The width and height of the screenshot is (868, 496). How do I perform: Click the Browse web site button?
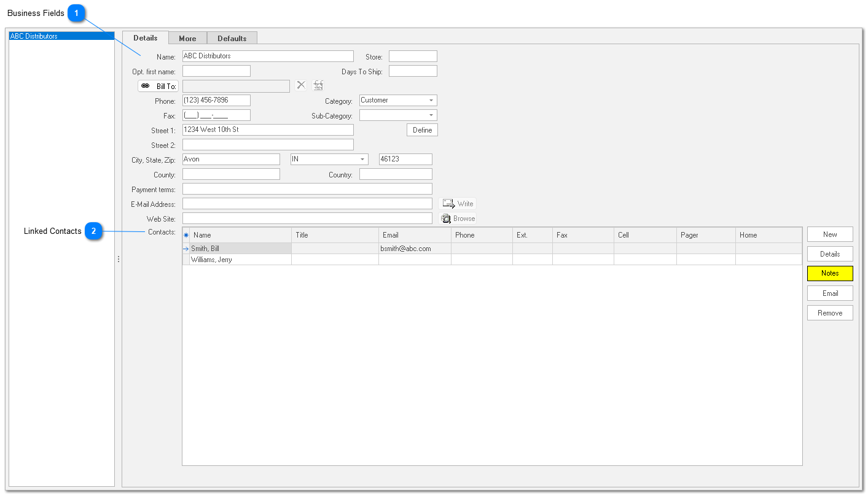coord(458,219)
